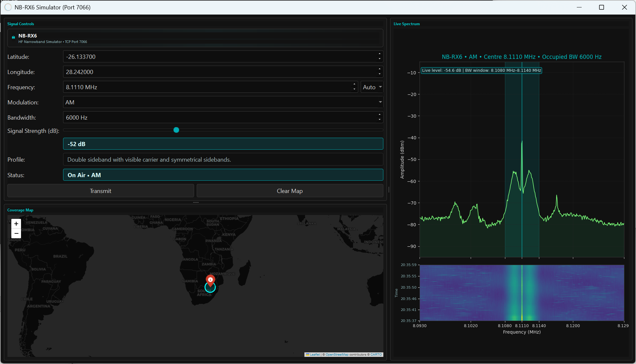Click the radio device icon beside NB-RX6
This screenshot has width=636, height=364.
[x=13, y=37]
